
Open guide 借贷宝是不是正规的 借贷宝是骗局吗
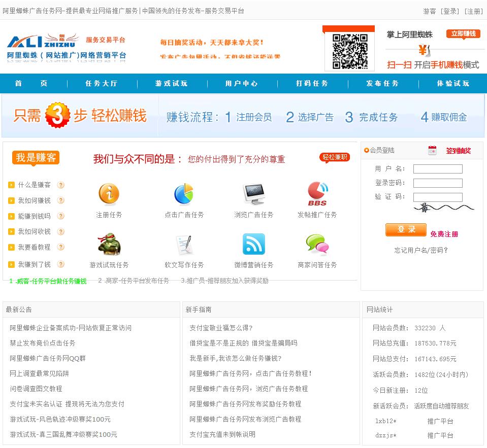tap(244, 343)
